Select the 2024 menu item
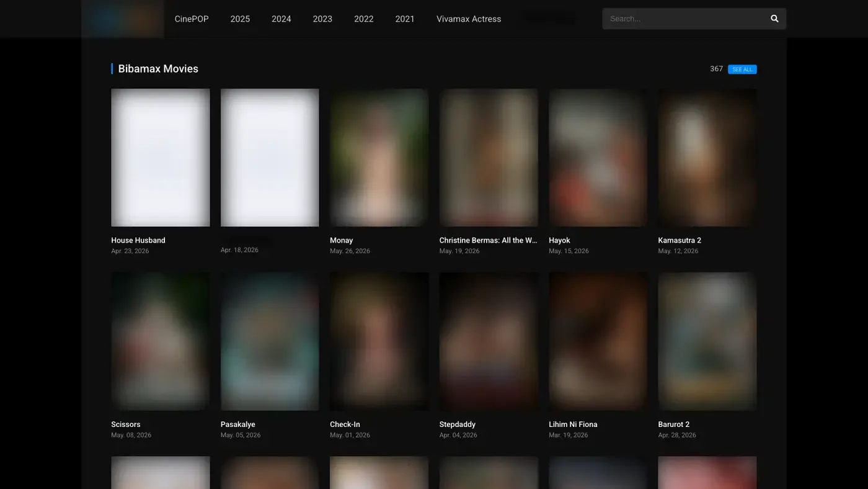 tap(281, 19)
